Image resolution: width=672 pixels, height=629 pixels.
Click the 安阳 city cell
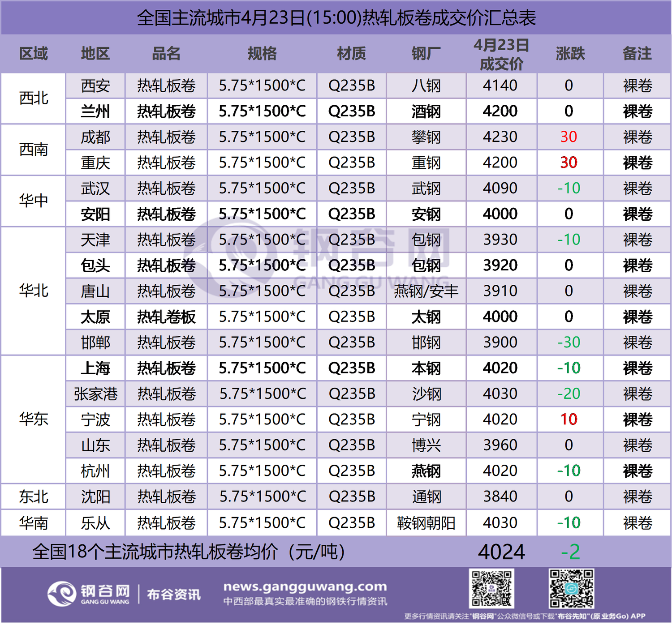click(x=95, y=214)
